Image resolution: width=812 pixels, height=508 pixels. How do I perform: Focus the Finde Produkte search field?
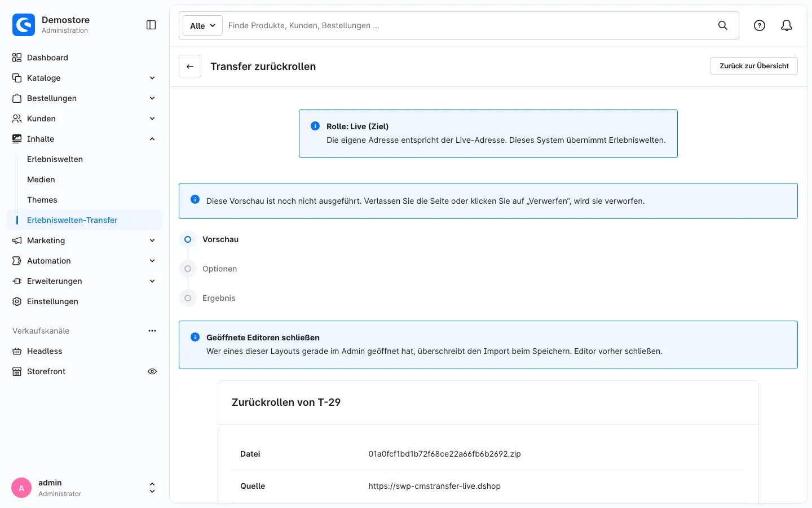pos(468,25)
